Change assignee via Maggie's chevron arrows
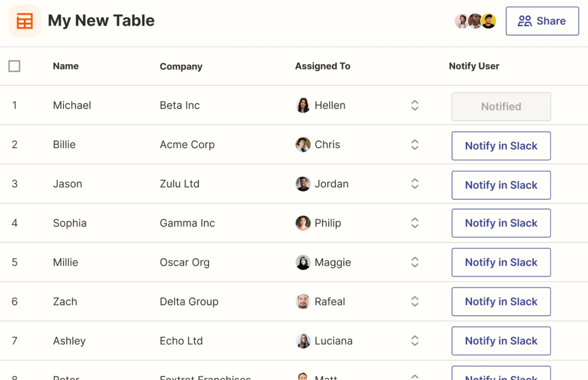 pos(414,262)
